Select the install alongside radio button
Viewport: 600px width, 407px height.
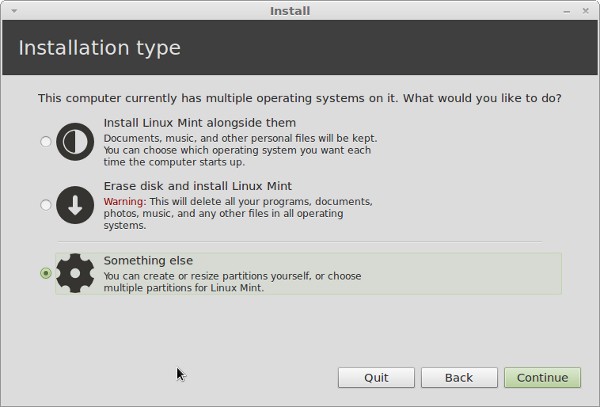(x=45, y=142)
